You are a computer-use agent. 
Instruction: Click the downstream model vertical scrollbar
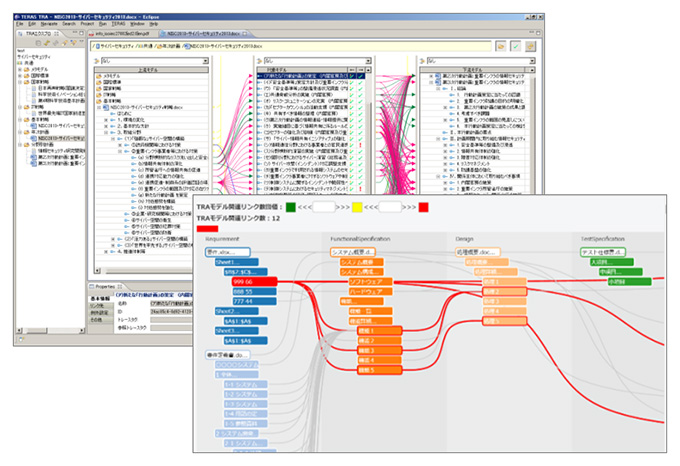[x=533, y=132]
